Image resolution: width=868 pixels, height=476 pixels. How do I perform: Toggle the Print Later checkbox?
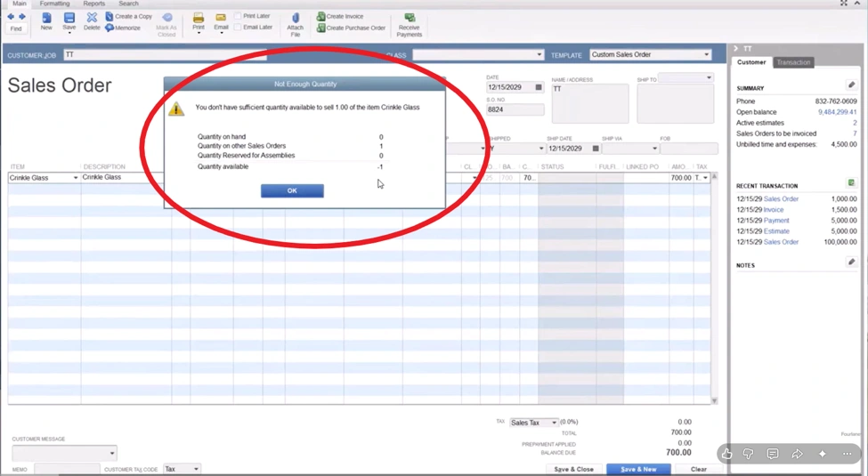(238, 16)
